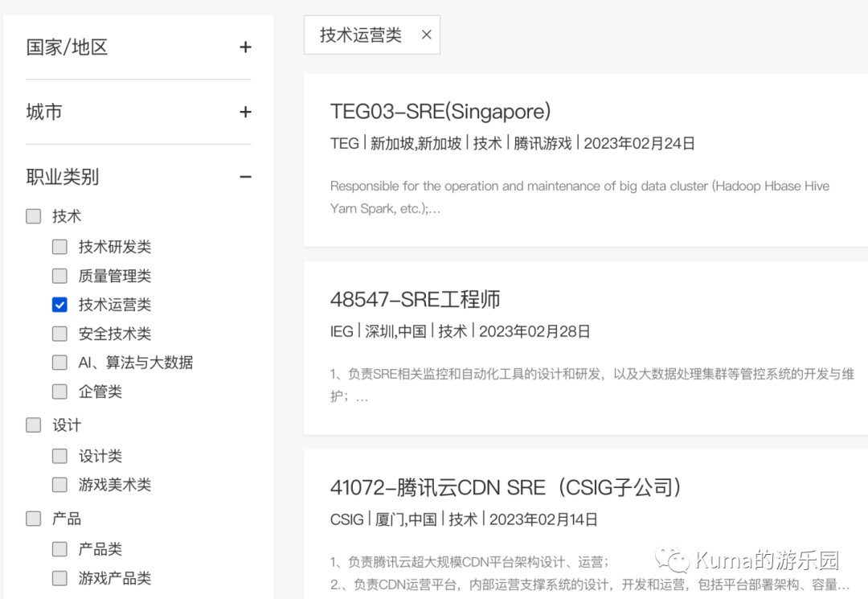Open the TEG03-SRE(Singapore) job posting
Image resolution: width=868 pixels, height=599 pixels.
440,111
